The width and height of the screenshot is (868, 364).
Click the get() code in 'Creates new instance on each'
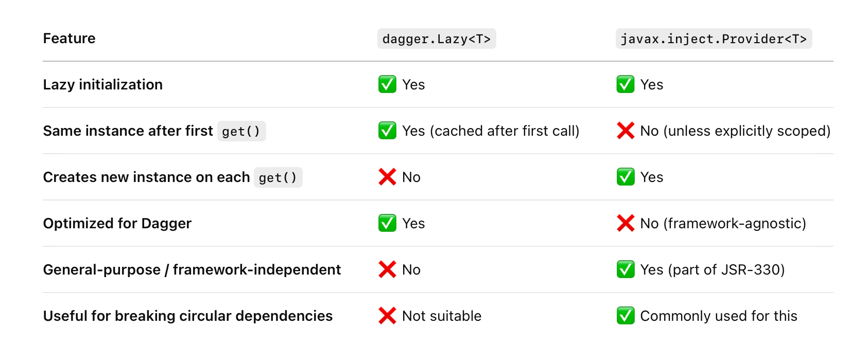pyautogui.click(x=278, y=177)
